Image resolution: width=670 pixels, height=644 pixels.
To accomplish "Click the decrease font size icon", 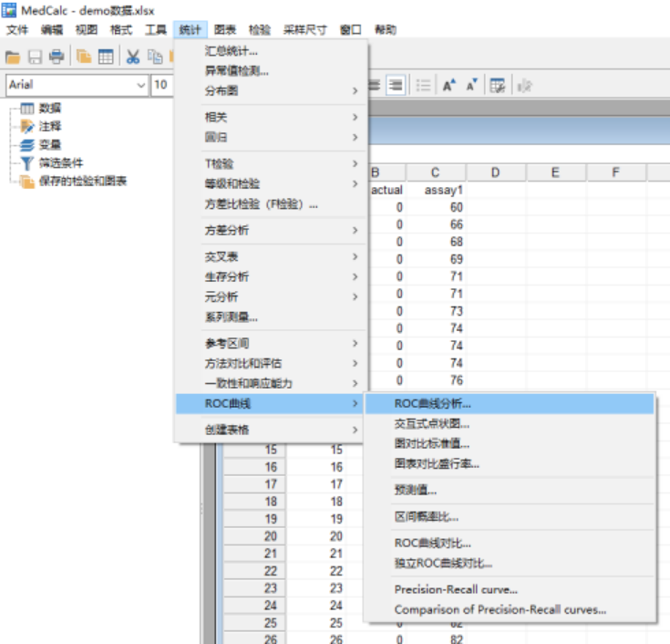I will click(x=471, y=85).
